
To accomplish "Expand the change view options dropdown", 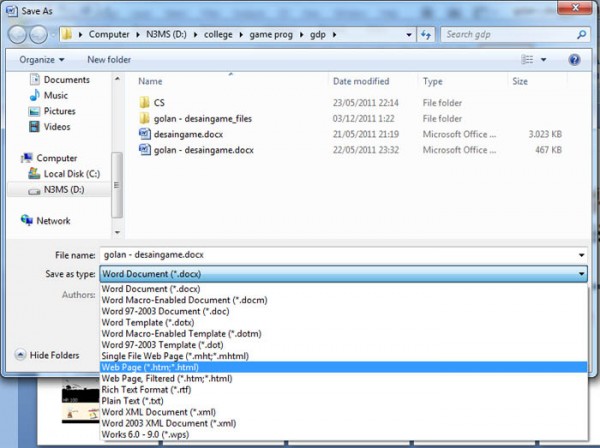I will (545, 59).
